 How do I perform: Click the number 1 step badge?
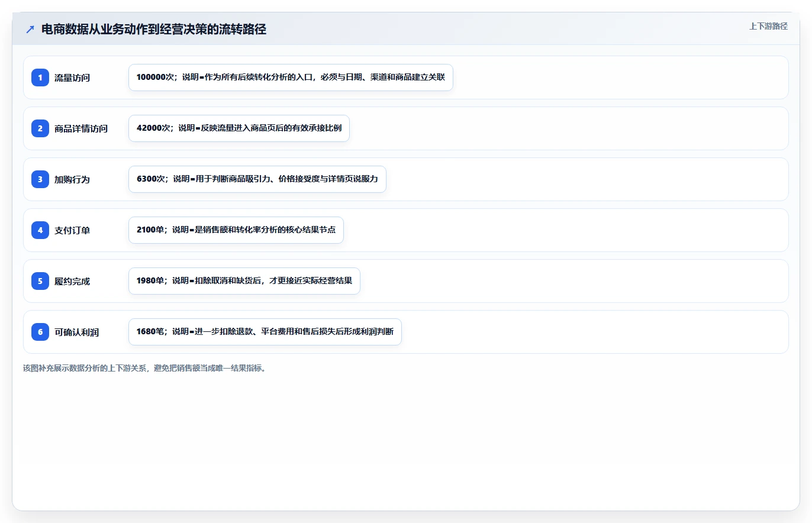[40, 78]
